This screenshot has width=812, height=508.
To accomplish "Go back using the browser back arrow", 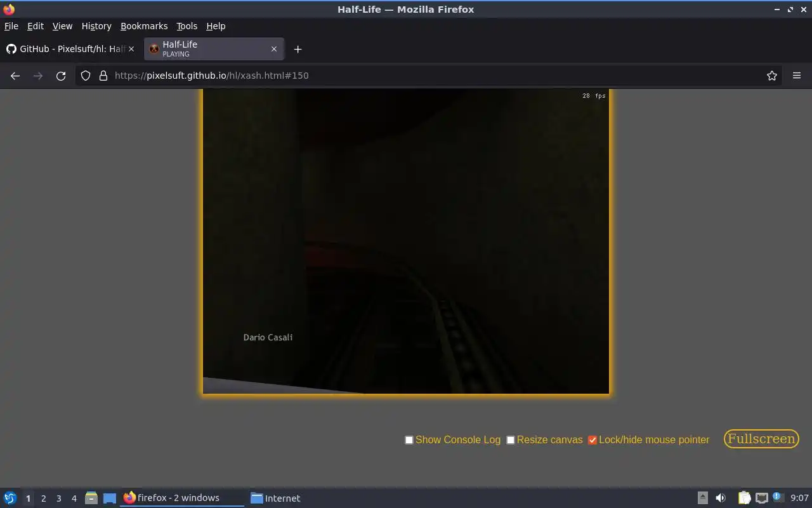I will click(15, 76).
